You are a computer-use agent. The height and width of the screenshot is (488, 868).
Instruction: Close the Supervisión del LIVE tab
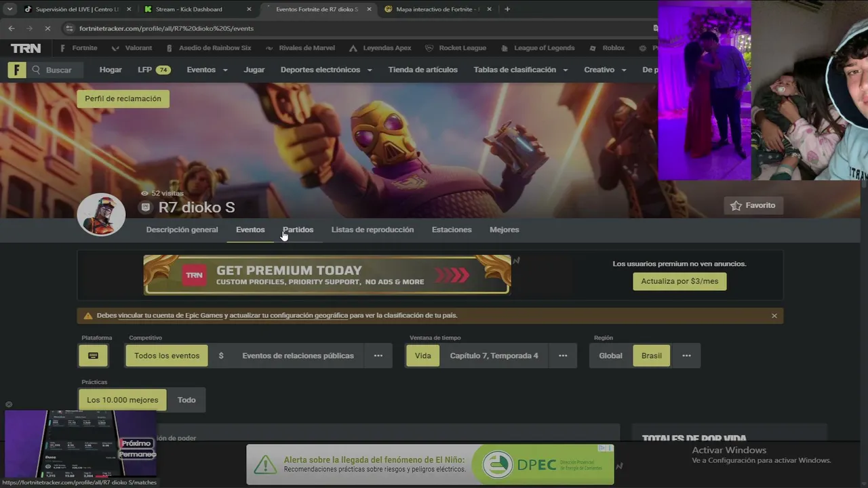pos(129,9)
